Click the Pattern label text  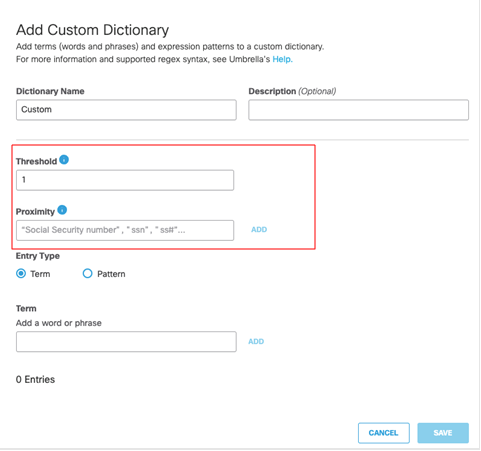111,274
